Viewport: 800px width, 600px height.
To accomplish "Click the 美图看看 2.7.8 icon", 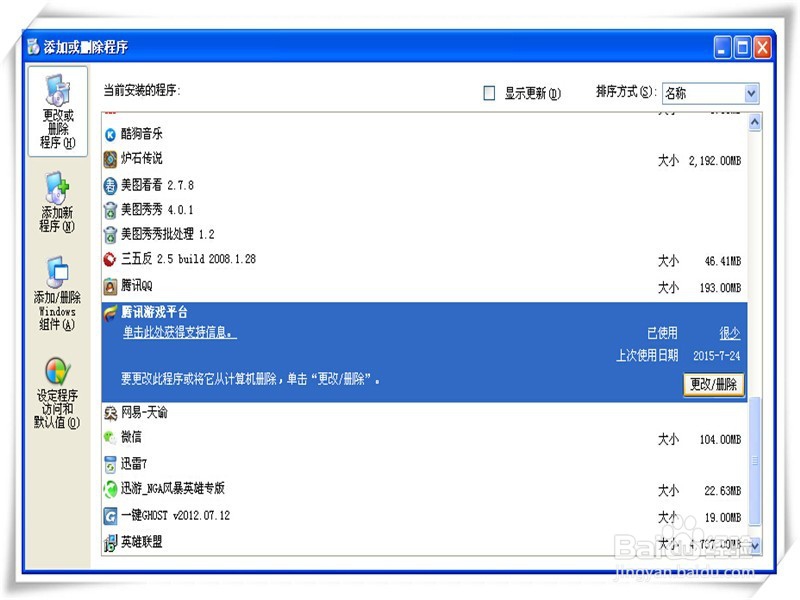I will (x=110, y=185).
